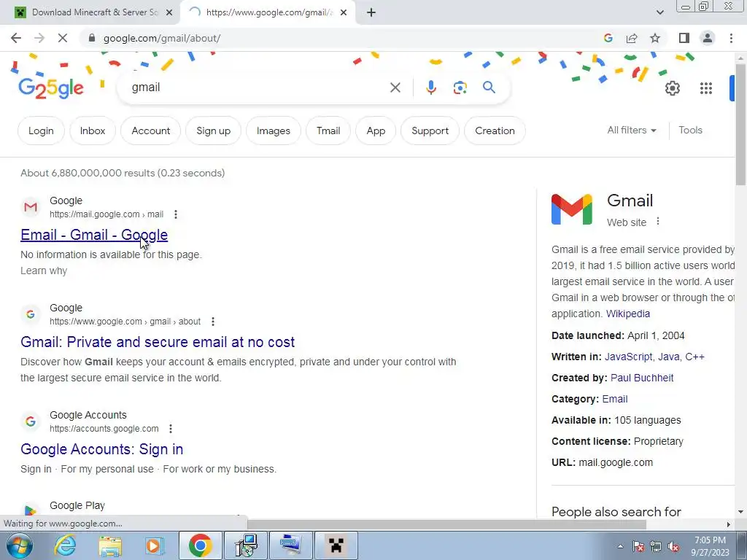Open the tab search chevron dropdown
The height and width of the screenshot is (560, 747).
659,12
